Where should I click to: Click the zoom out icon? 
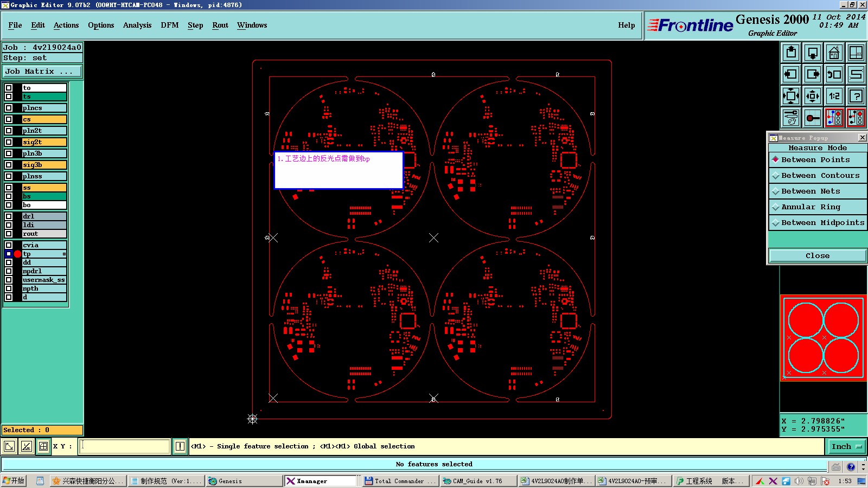pyautogui.click(x=813, y=96)
